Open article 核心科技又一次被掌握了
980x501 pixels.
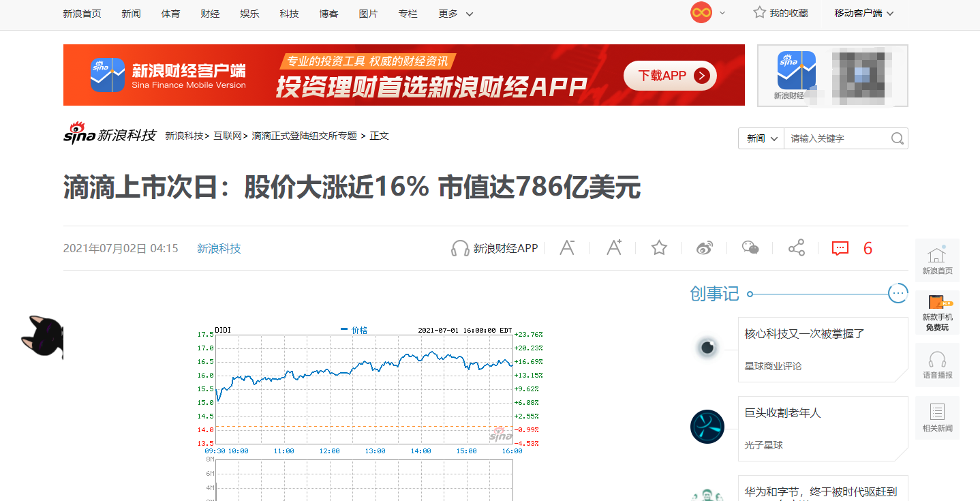pos(804,334)
